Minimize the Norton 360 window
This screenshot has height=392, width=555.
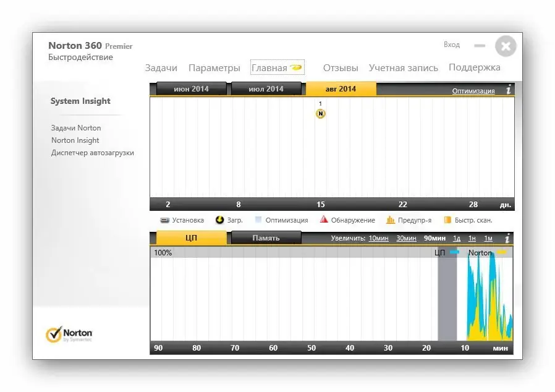coord(480,45)
